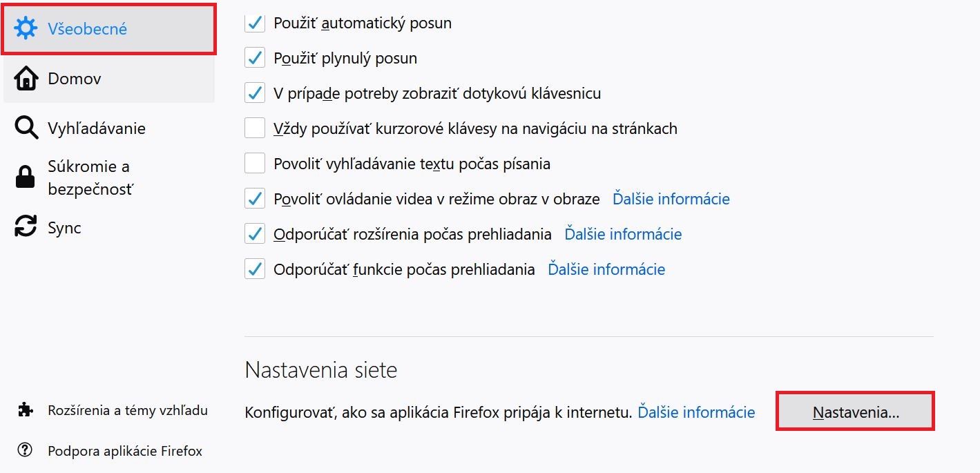The image size is (980, 473).
Task: Click the question mark support icon
Action: click(x=26, y=450)
